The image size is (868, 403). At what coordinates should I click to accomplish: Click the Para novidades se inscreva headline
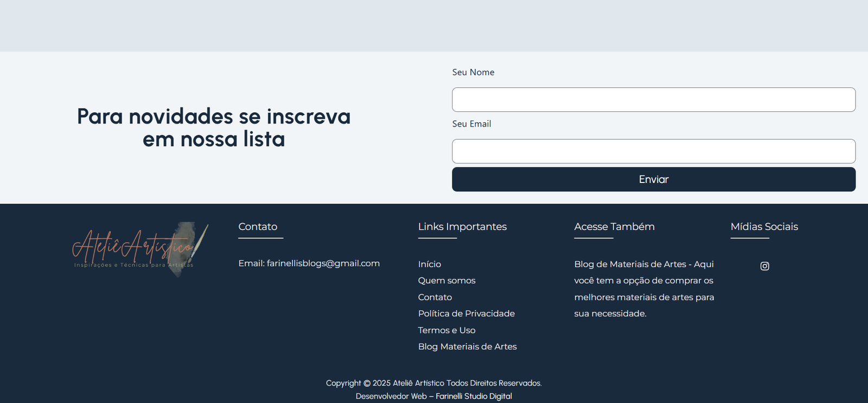[214, 128]
